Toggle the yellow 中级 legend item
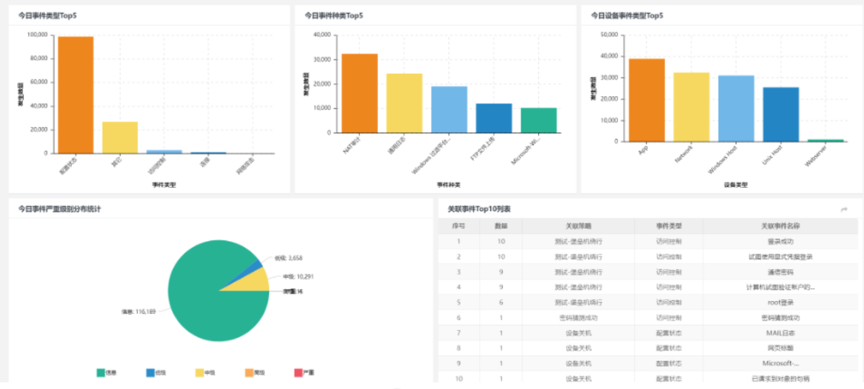864x389 pixels. [206, 373]
